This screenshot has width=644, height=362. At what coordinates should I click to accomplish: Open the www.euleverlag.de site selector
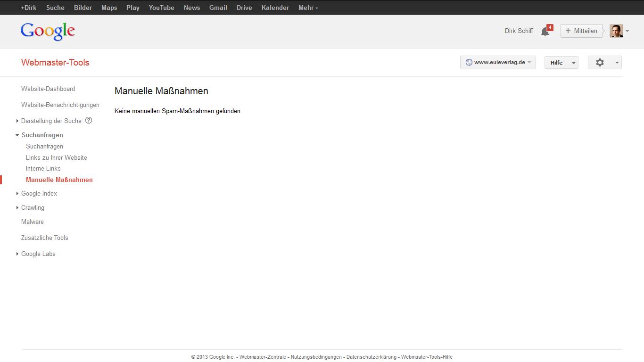coord(498,62)
